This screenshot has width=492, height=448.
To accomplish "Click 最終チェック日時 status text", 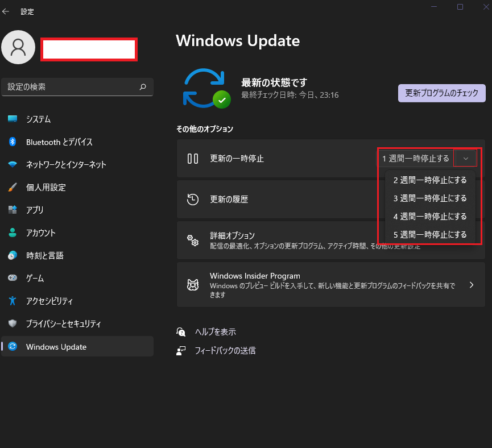I will (x=290, y=95).
